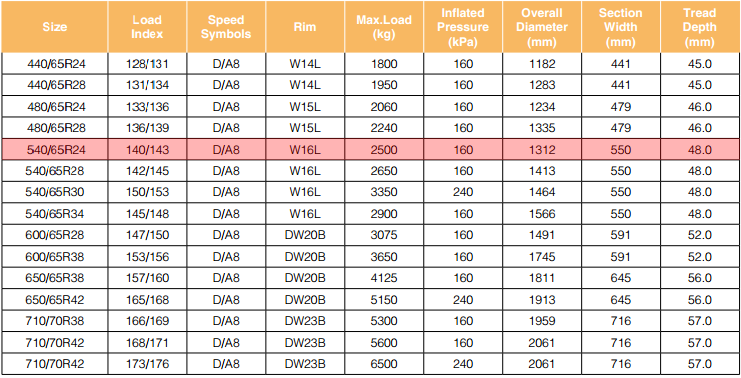
Task: Click the Tread Depth (mm) header
Action: tap(700, 27)
